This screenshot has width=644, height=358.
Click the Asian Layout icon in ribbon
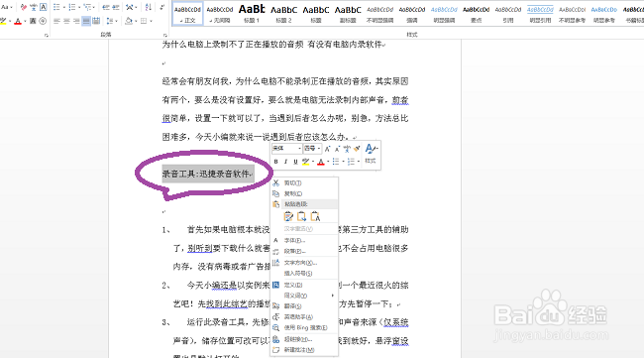point(130,7)
